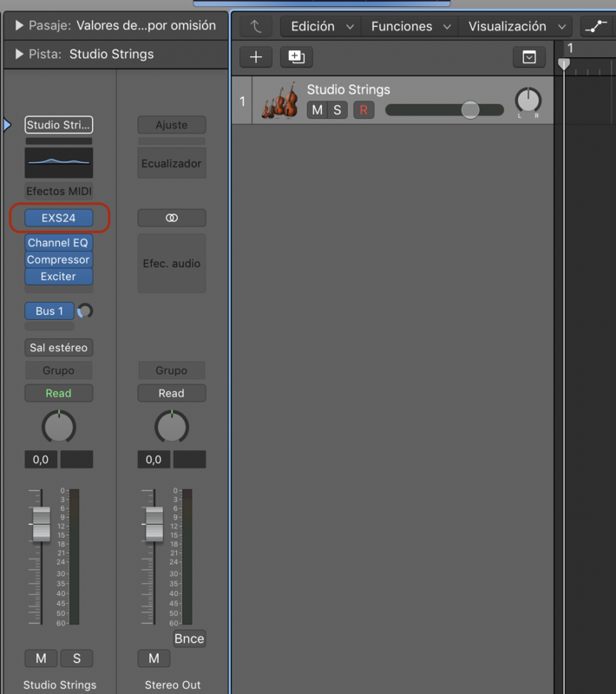Click the Channel EQ thumbnail display
The height and width of the screenshot is (694, 616).
[59, 161]
